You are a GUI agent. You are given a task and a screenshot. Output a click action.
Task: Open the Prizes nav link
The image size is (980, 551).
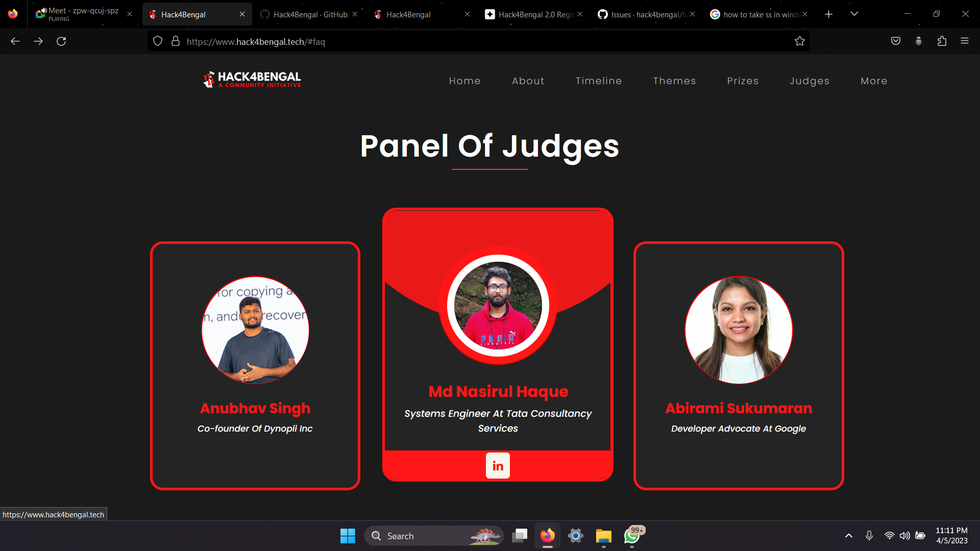(x=742, y=81)
